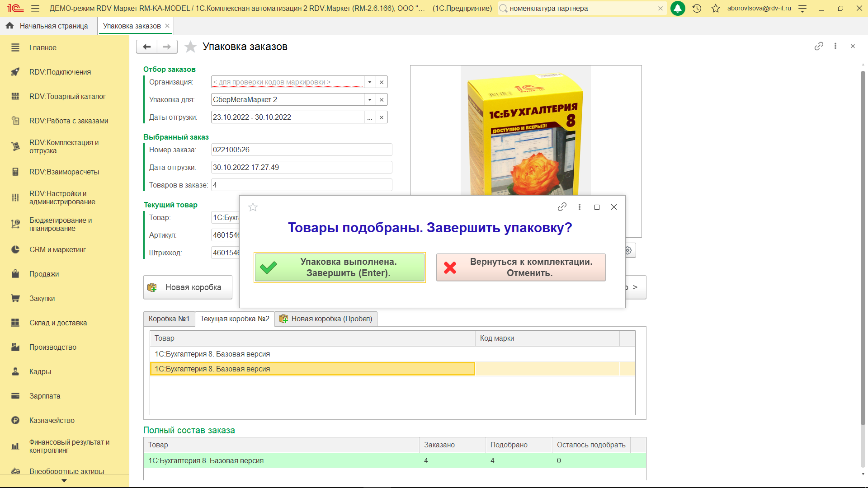The image size is (868, 488).
Task: Open date picker for Даты отгрузки
Action: tap(370, 117)
